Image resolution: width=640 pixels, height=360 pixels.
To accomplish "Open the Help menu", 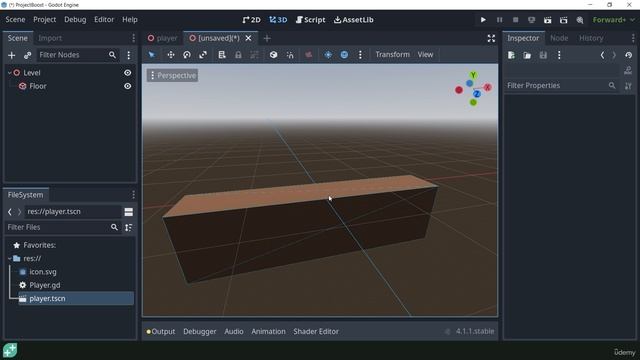I will pyautogui.click(x=130, y=20).
